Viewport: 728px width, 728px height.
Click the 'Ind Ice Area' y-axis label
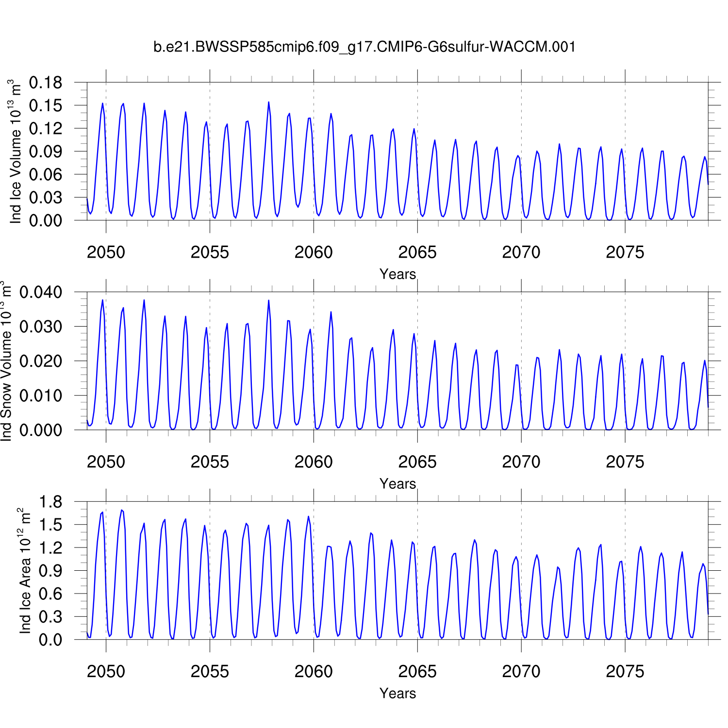tap(24, 571)
